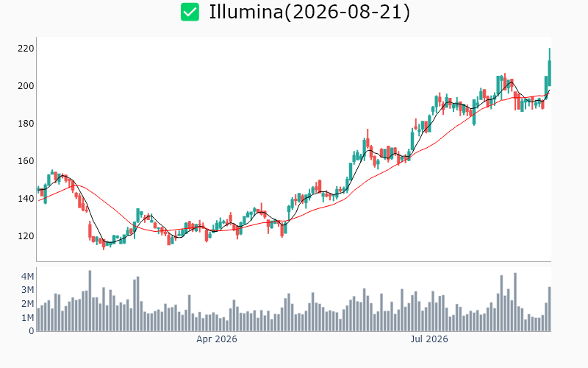Click the green checkmark icon beside Illumina
Image resolution: width=588 pixels, height=368 pixels.
190,12
